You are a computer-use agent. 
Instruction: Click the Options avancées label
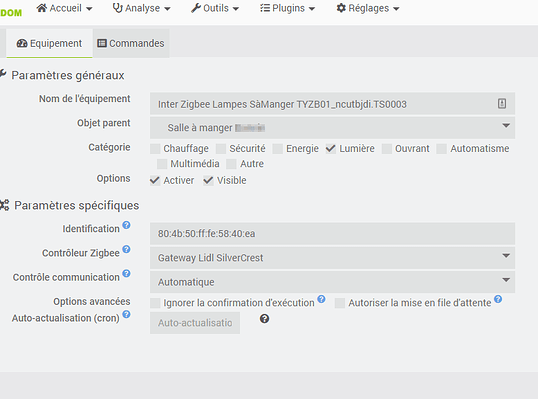[x=92, y=301]
